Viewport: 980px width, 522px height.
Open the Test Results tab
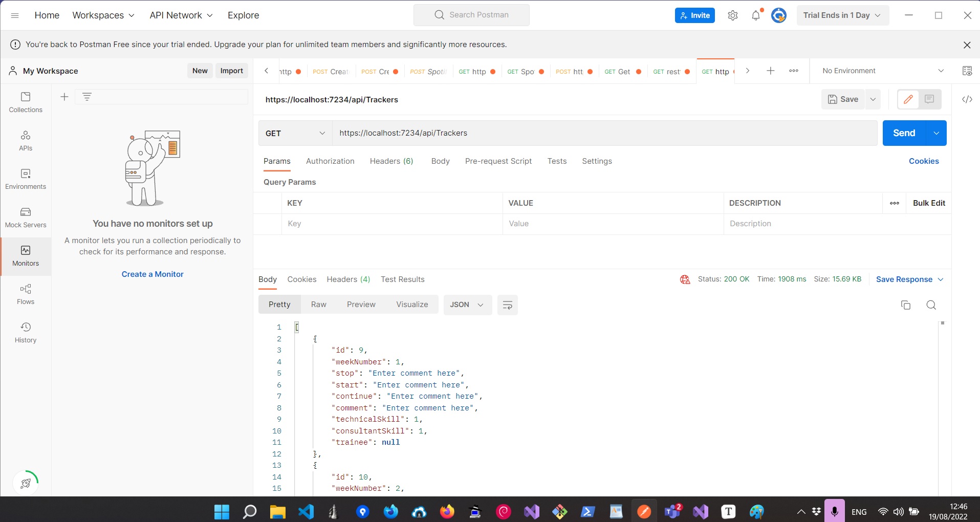coord(403,279)
